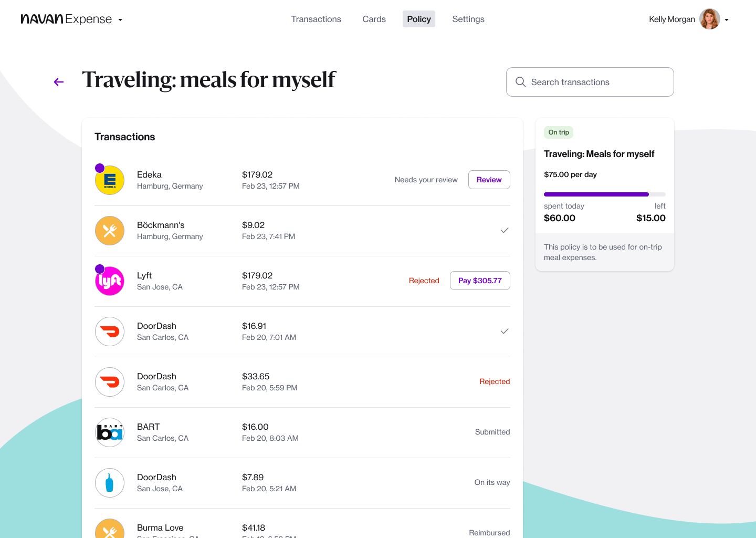Click the checkmark on the DoorDash $16.91 row

[505, 331]
